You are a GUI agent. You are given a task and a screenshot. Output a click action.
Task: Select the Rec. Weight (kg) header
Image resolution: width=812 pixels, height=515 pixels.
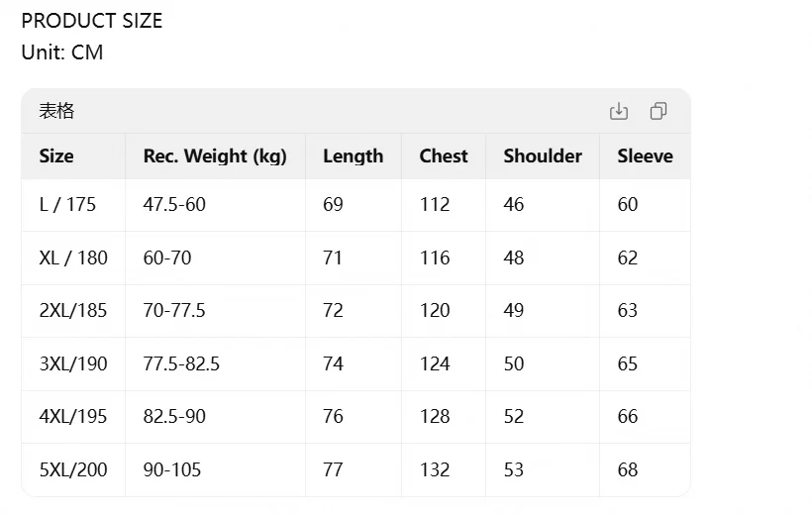(215, 155)
